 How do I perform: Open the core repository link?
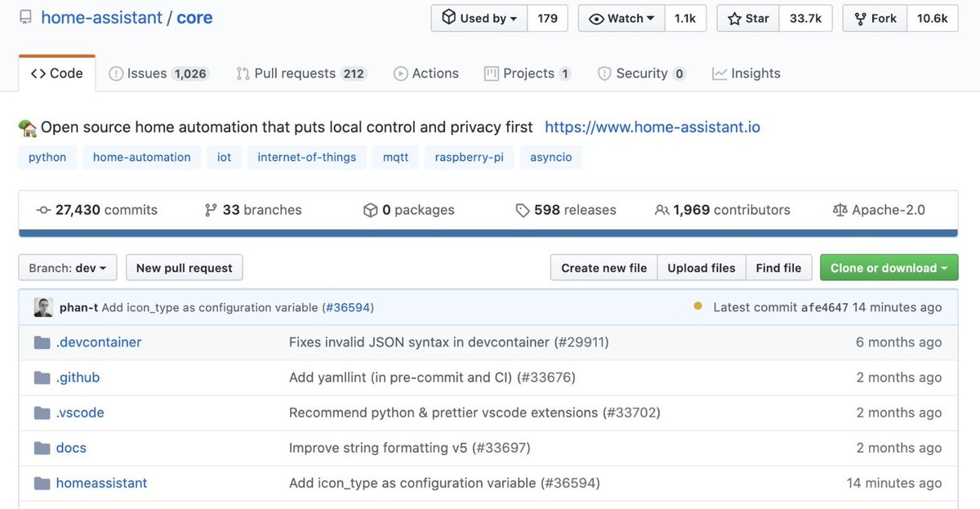194,18
